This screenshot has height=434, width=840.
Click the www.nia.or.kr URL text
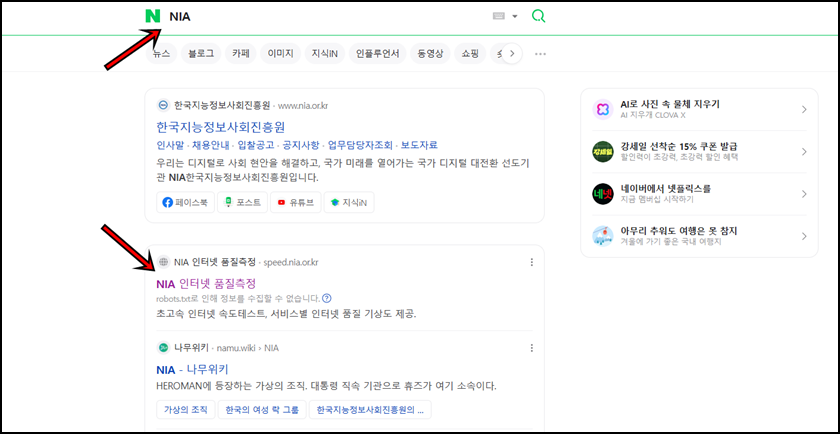coord(303,105)
